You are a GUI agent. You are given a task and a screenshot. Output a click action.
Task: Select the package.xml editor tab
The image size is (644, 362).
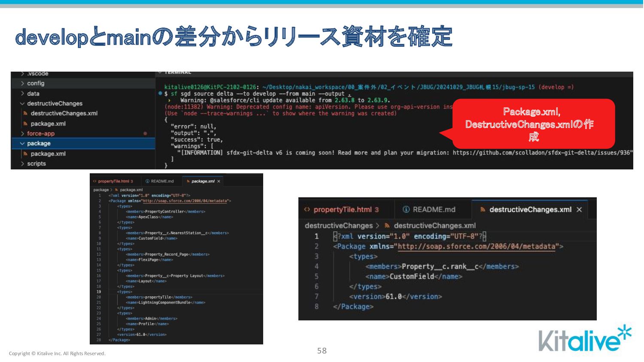pos(203,181)
